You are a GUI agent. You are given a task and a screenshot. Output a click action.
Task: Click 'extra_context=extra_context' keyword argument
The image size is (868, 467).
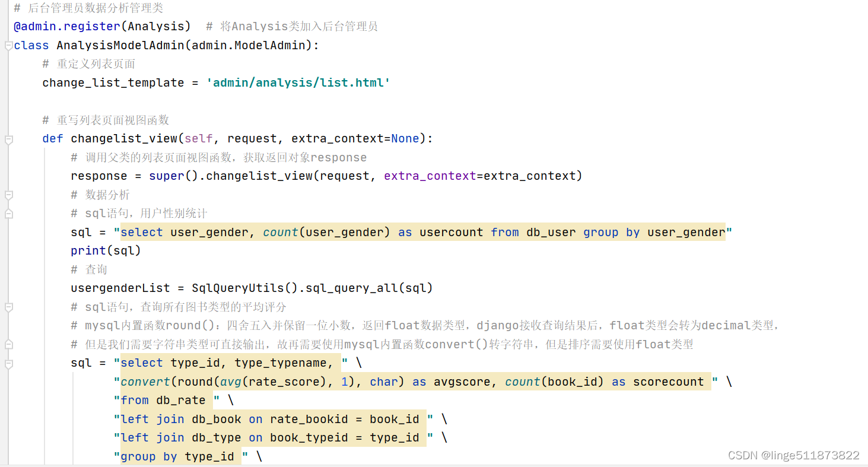coord(480,176)
